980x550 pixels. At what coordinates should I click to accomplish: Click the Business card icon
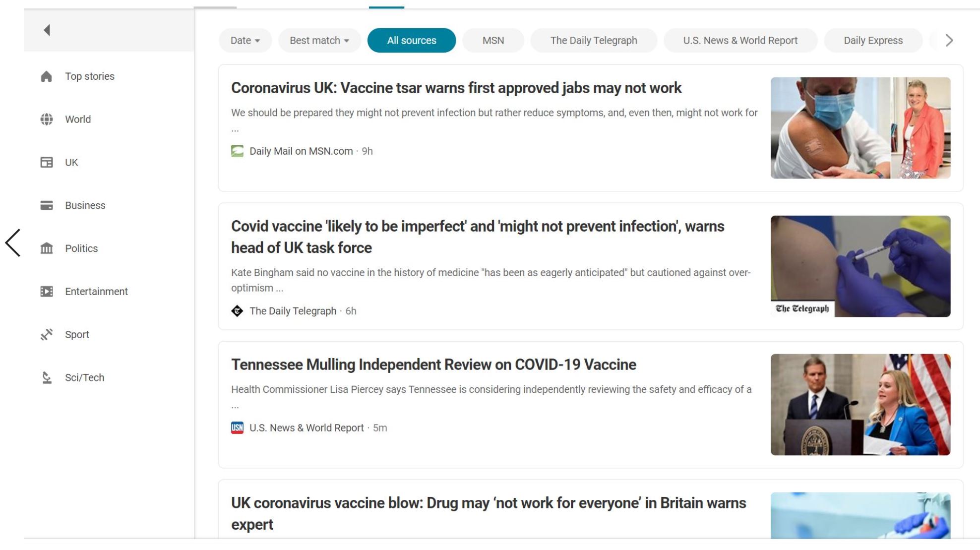tap(47, 205)
